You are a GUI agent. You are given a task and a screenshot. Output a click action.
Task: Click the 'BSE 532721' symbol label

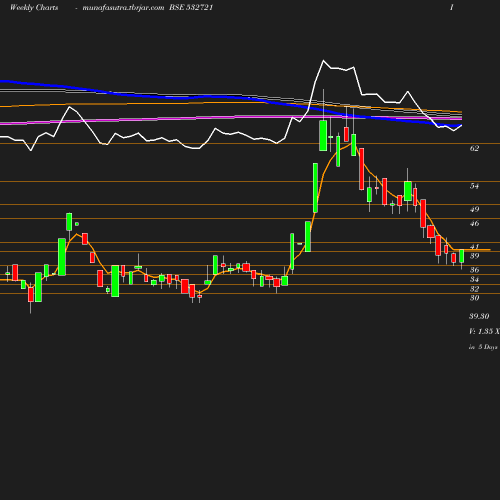pos(191,7)
